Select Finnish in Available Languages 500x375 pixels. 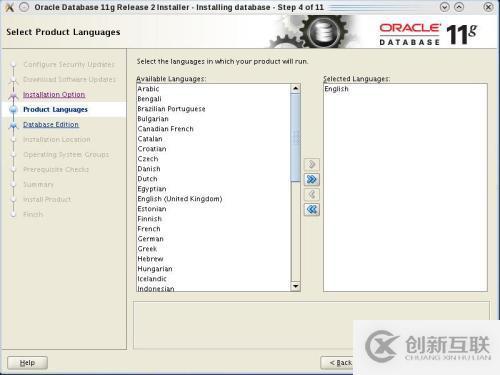pyautogui.click(x=214, y=219)
